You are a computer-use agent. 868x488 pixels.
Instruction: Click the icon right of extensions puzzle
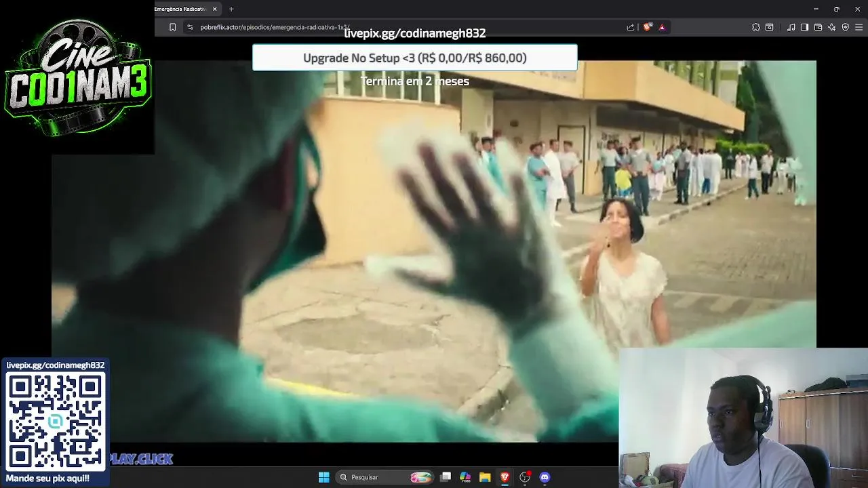[770, 27]
